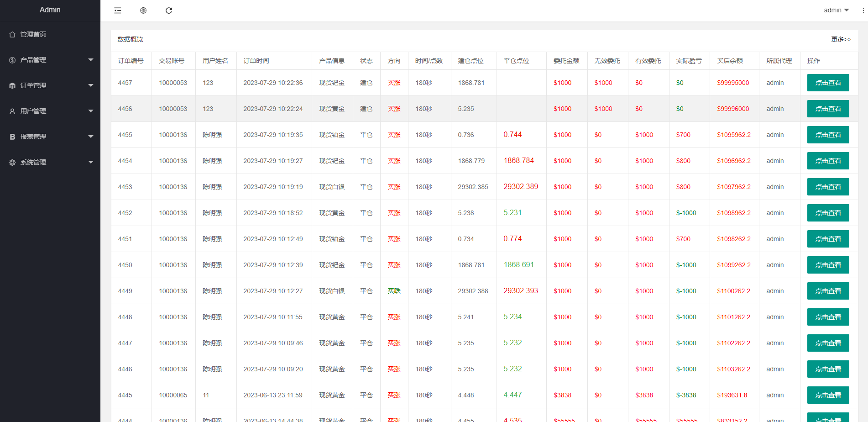Image resolution: width=868 pixels, height=422 pixels.
Task: View details of order 4449
Action: point(828,291)
